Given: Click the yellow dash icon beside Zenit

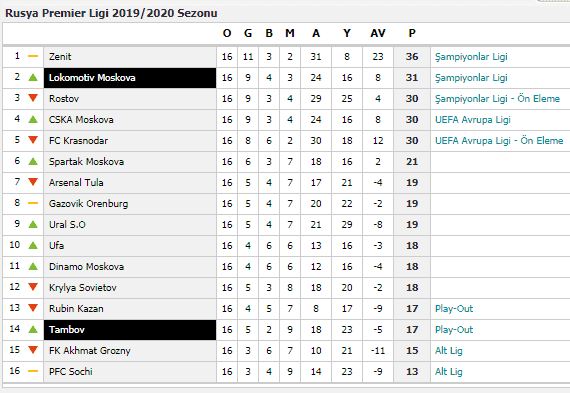Looking at the screenshot, I should [x=33, y=56].
